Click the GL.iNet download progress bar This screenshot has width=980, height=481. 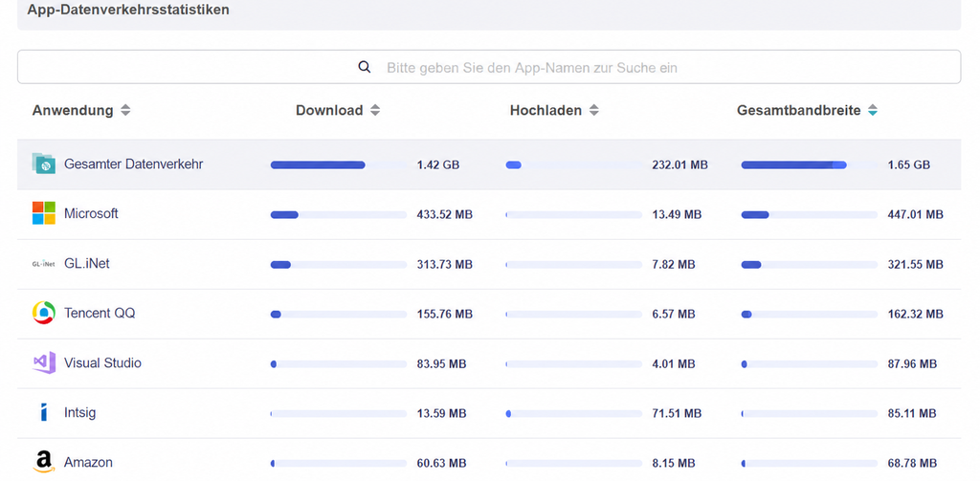(339, 265)
